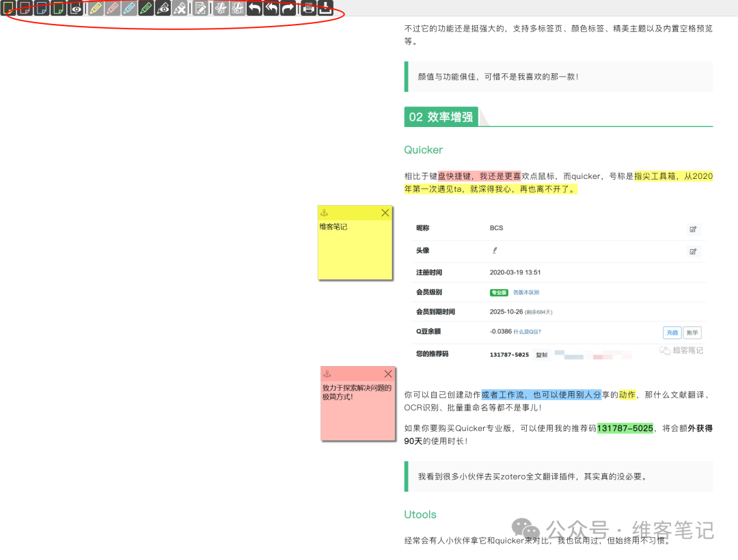Click the green highlighted code 131787-5025

coord(625,428)
